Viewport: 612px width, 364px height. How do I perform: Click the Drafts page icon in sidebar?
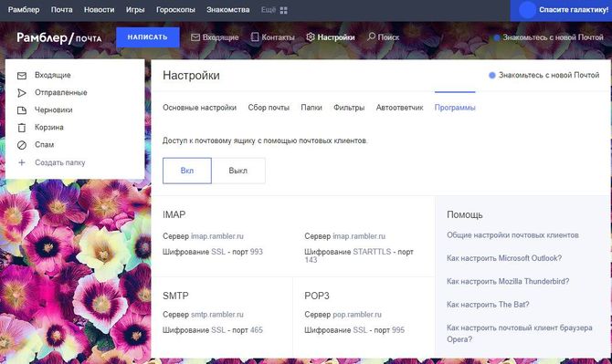tap(22, 110)
